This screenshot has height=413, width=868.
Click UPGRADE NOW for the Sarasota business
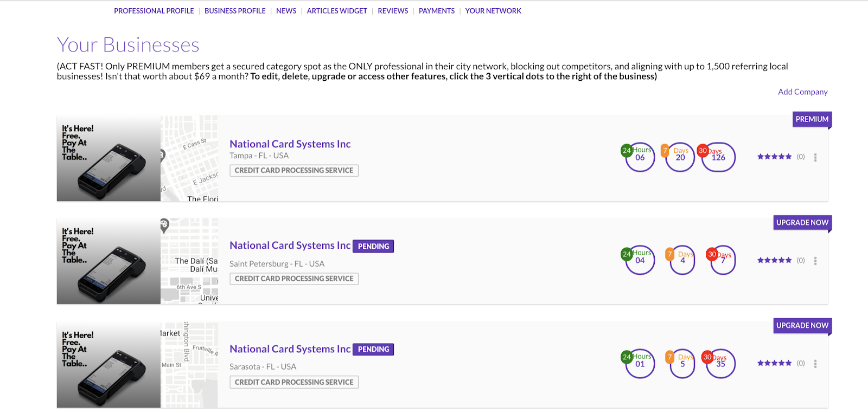[802, 326]
